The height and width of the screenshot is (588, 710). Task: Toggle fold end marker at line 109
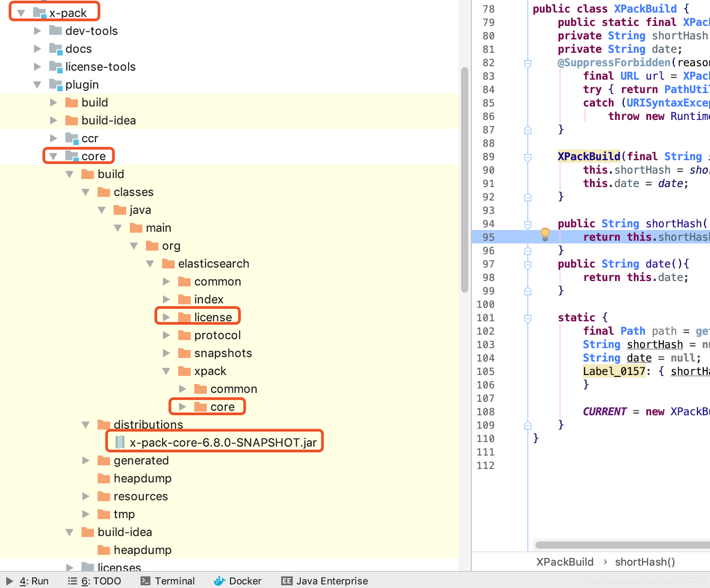[528, 425]
